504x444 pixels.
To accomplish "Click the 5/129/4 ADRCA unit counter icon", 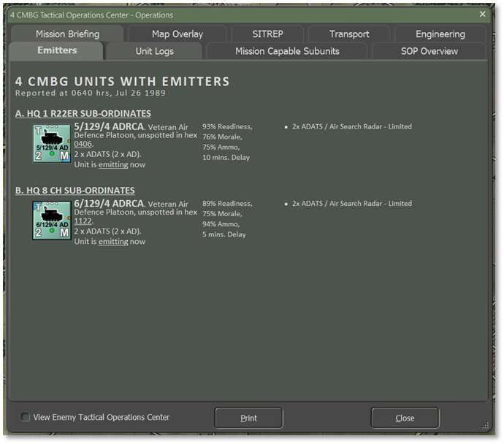I will [x=52, y=144].
